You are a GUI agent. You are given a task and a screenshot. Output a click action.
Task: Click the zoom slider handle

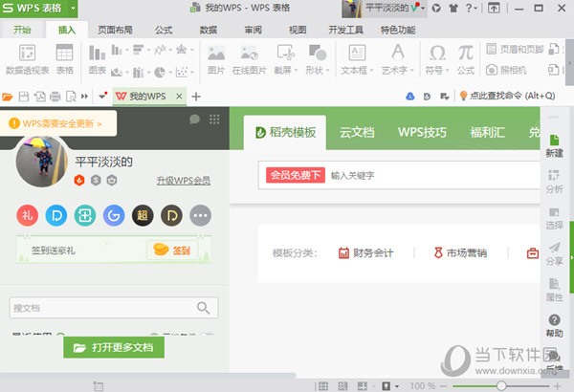(x=501, y=385)
